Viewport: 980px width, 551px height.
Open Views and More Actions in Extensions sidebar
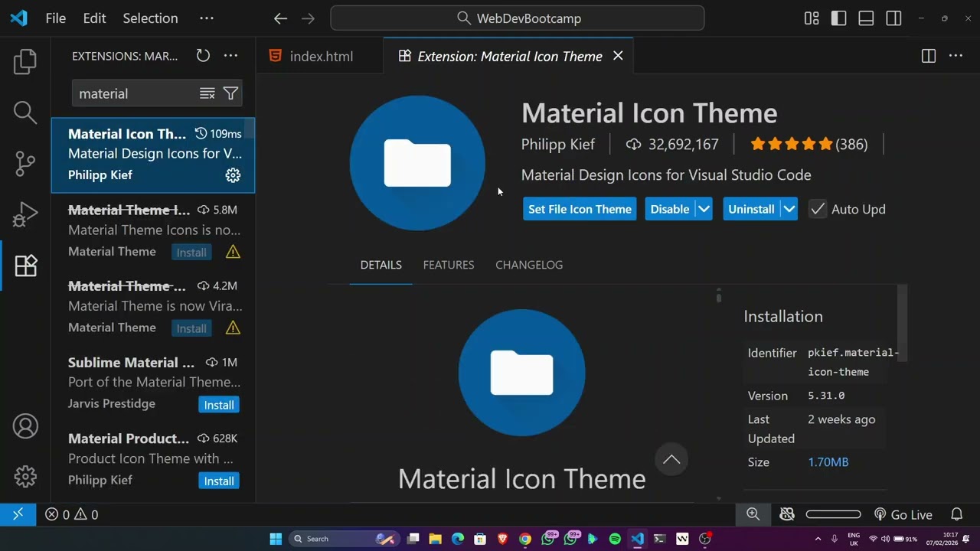point(230,56)
